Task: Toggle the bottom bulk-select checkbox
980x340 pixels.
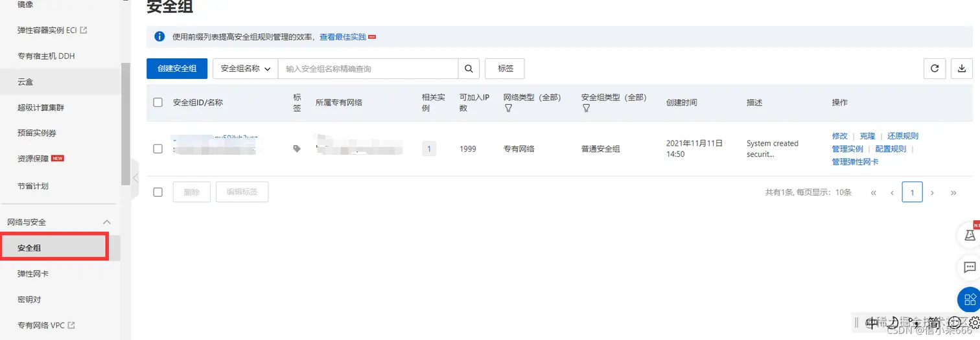Action: click(x=158, y=192)
